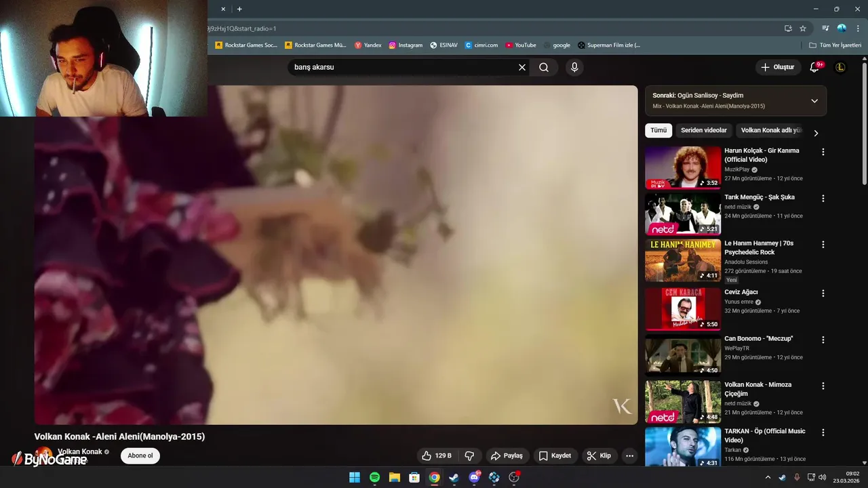Open Volkan Konak Mimoza Çiçeğim thumbnail

(683, 401)
